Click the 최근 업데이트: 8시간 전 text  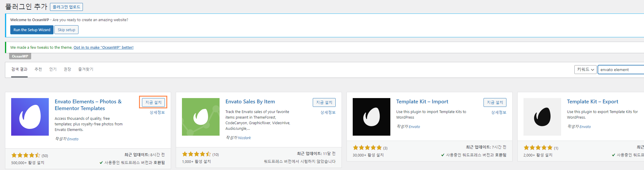145,155
